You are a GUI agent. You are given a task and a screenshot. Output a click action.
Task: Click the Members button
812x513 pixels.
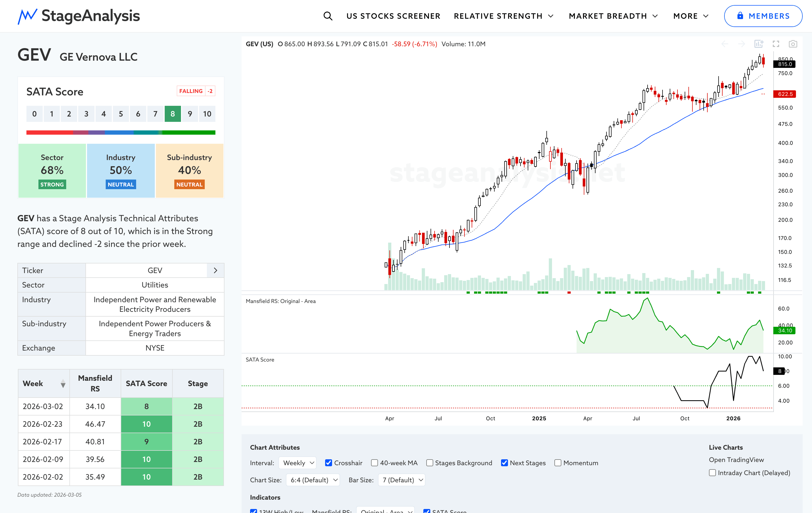point(763,16)
